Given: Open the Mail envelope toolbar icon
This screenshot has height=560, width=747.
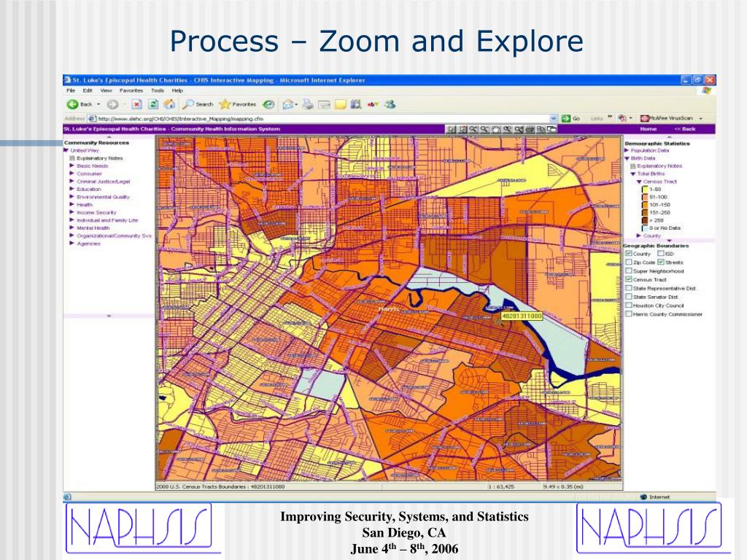Looking at the screenshot, I should pyautogui.click(x=287, y=104).
